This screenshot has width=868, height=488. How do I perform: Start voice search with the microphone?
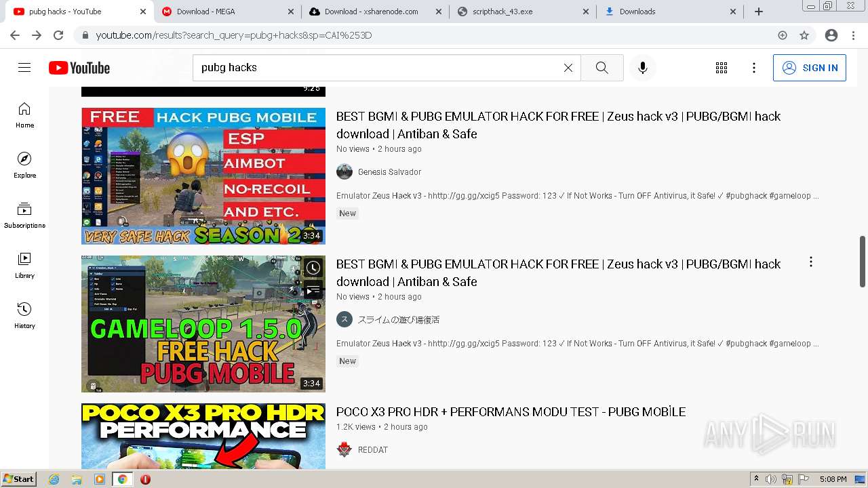(x=643, y=68)
